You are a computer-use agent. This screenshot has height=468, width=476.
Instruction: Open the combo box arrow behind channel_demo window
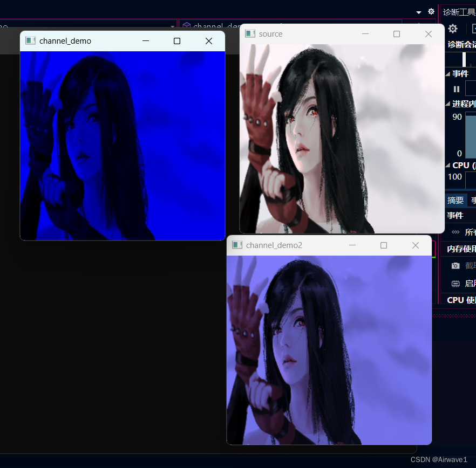[x=173, y=26]
